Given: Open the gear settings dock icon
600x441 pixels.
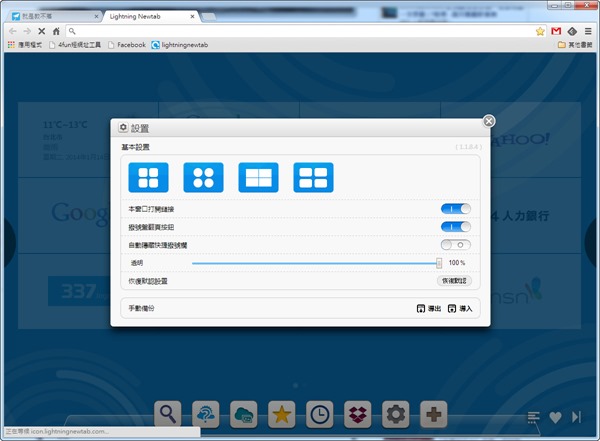Looking at the screenshot, I should pos(396,414).
